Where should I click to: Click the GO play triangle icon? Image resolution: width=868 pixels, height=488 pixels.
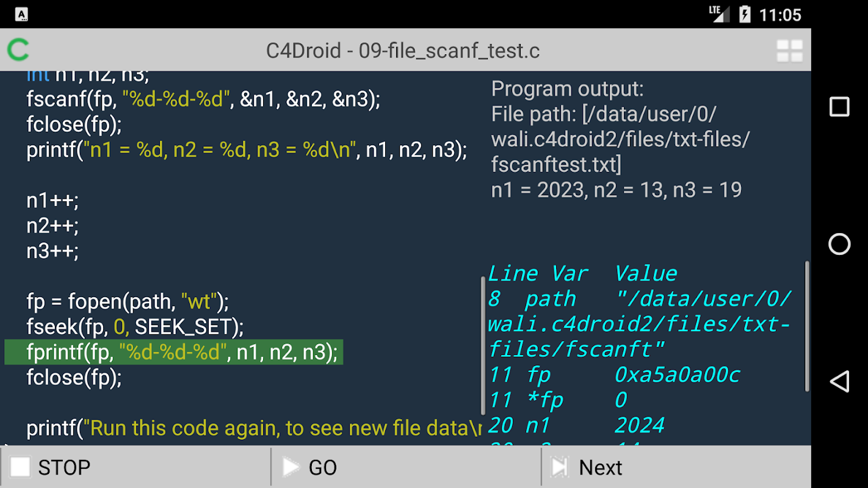(x=291, y=467)
